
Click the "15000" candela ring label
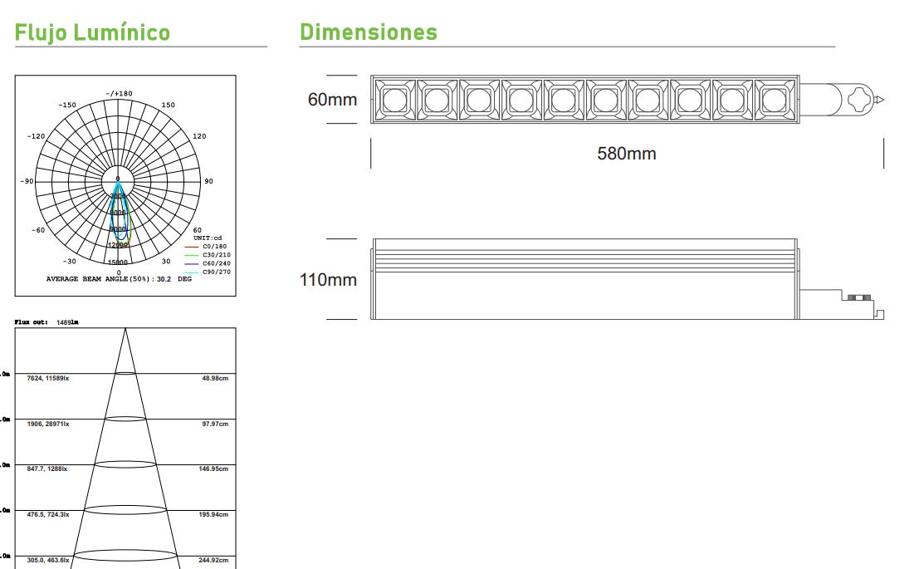pyautogui.click(x=118, y=262)
